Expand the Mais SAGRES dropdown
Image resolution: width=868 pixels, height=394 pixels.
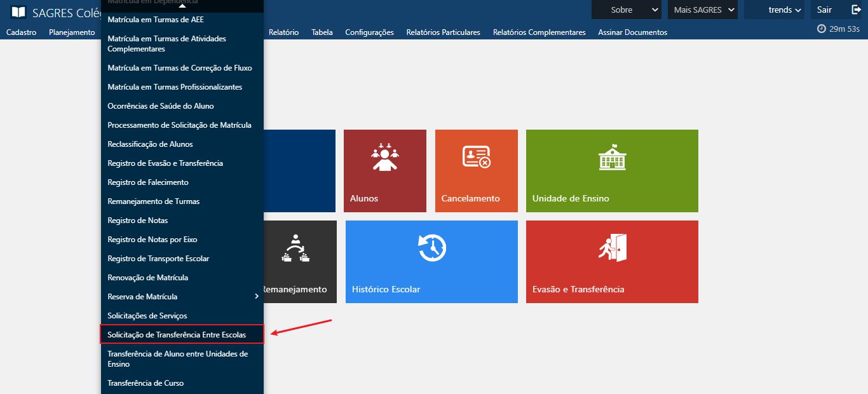pos(702,10)
